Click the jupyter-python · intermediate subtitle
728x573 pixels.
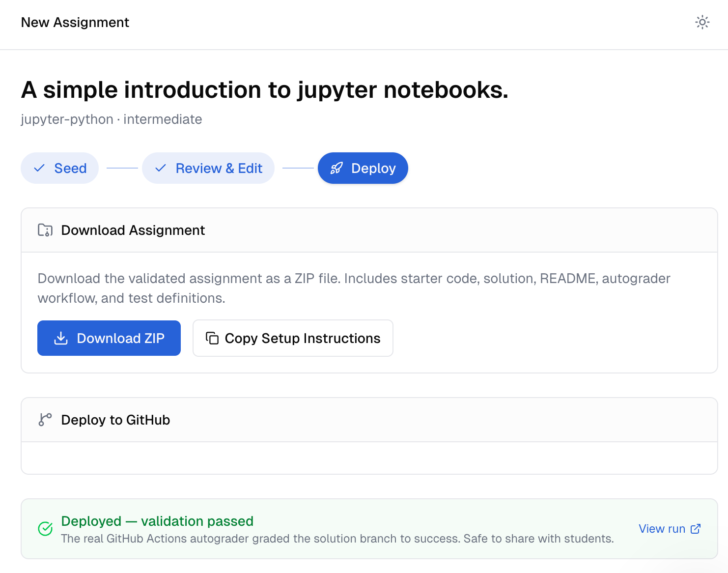(x=112, y=119)
